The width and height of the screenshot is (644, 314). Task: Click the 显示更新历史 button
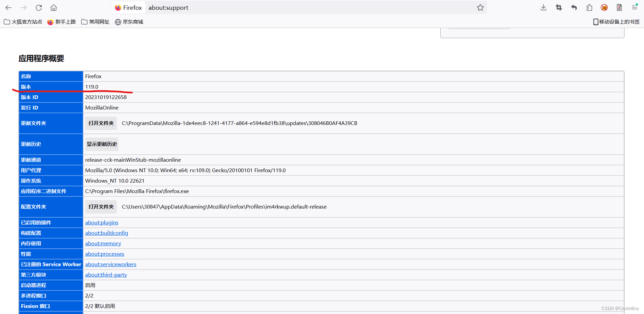tap(101, 144)
